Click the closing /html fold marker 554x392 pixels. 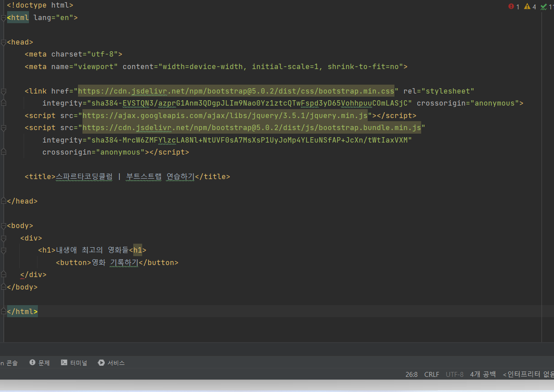click(x=4, y=311)
